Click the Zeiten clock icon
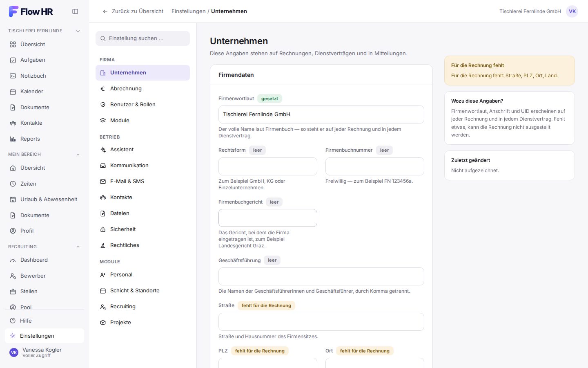The image size is (588, 368). click(13, 184)
